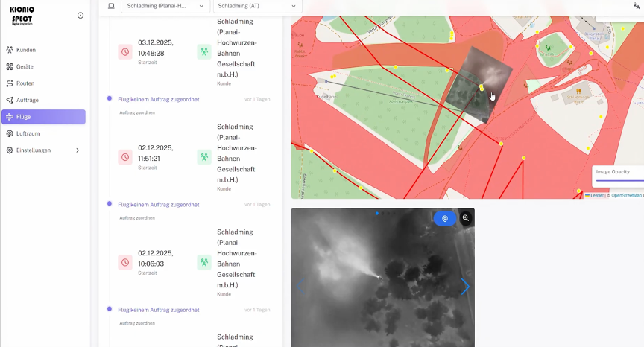This screenshot has height=347, width=644.
Task: Collapse the sidebar using the circle icon
Action: 80,16
